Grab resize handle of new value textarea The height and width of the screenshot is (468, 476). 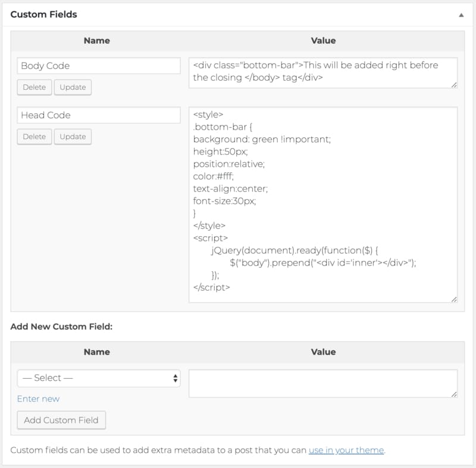(x=454, y=394)
